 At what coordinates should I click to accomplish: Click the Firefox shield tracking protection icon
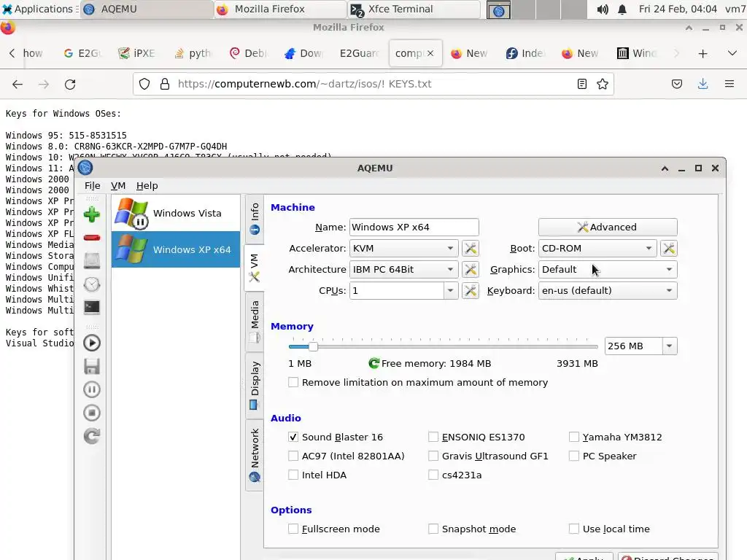[144, 85]
